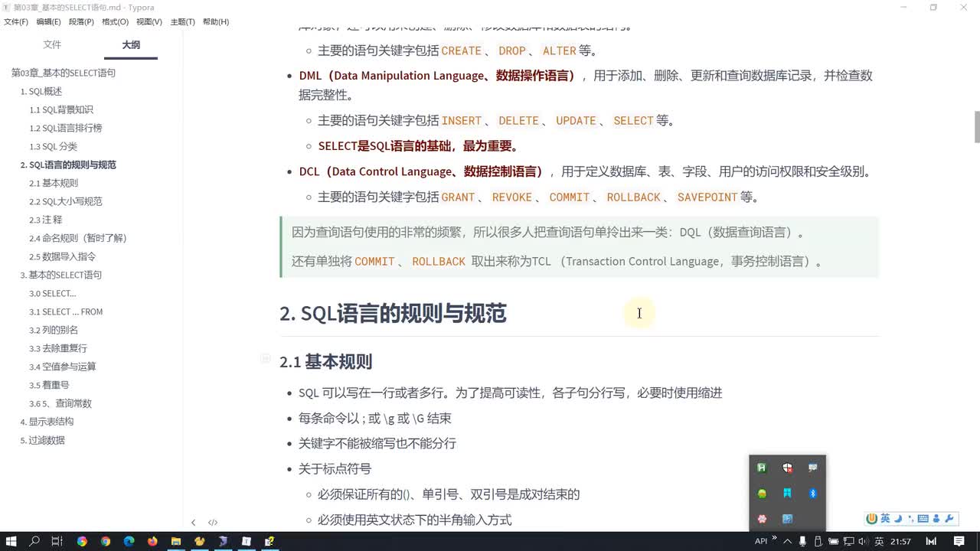The height and width of the screenshot is (551, 980).
Task: Open the green H tray icon
Action: click(762, 468)
